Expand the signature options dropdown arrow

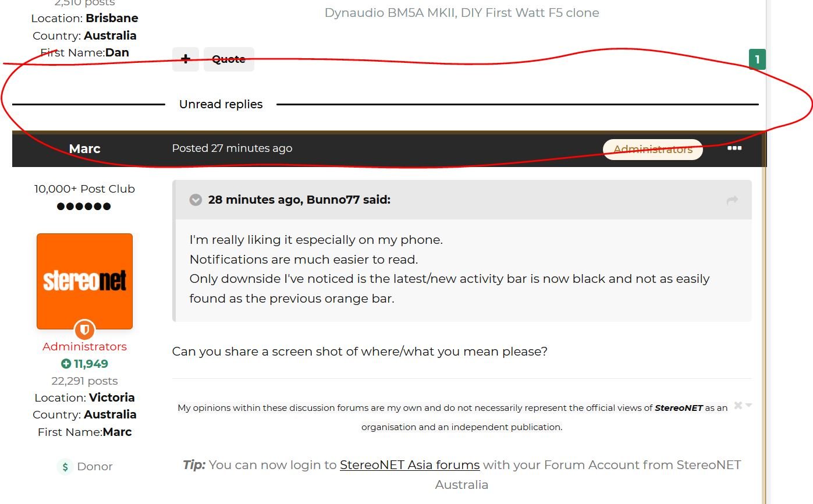pos(748,405)
